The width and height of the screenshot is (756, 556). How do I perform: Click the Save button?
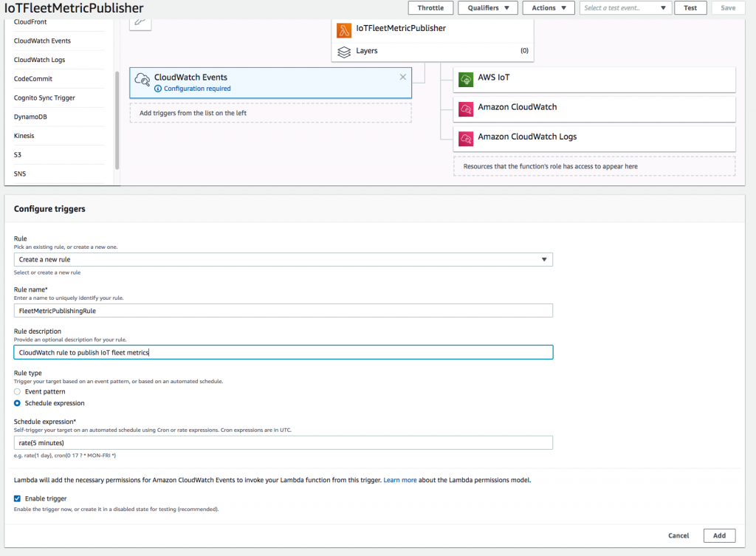[727, 7]
